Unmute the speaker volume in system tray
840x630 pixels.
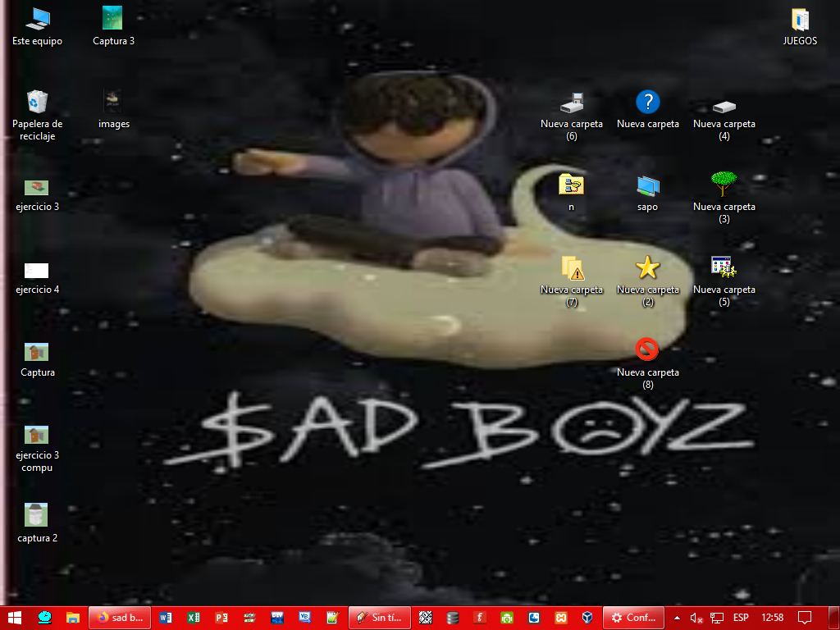coord(696,618)
